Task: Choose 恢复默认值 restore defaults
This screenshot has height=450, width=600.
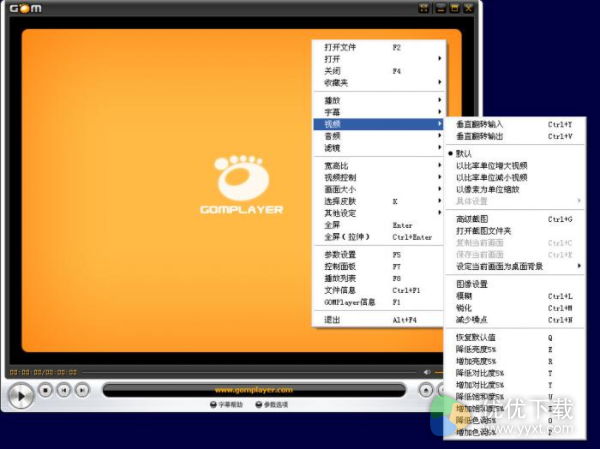Action: (515, 337)
